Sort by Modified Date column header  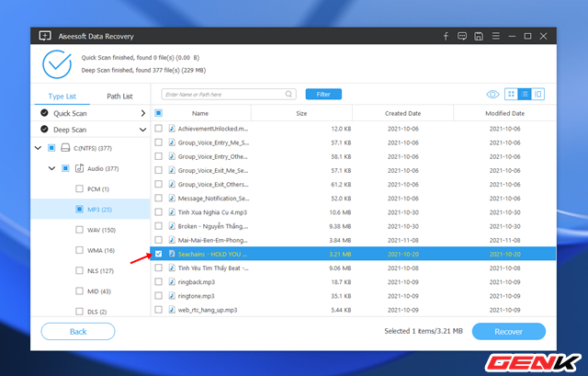504,113
